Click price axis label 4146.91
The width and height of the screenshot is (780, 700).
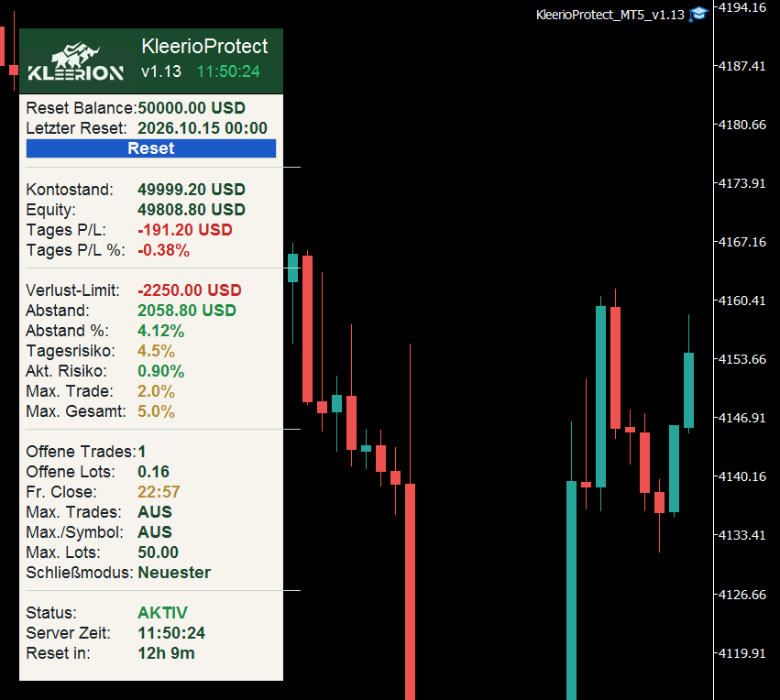(x=742, y=418)
